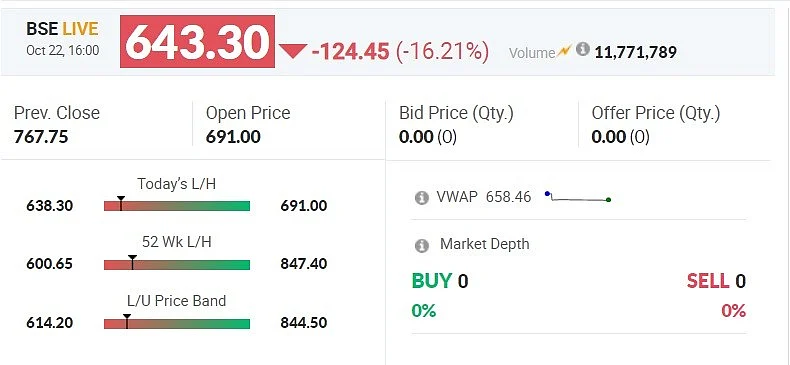790x365 pixels.
Task: Select the BSE LIVE label
Action: (62, 29)
